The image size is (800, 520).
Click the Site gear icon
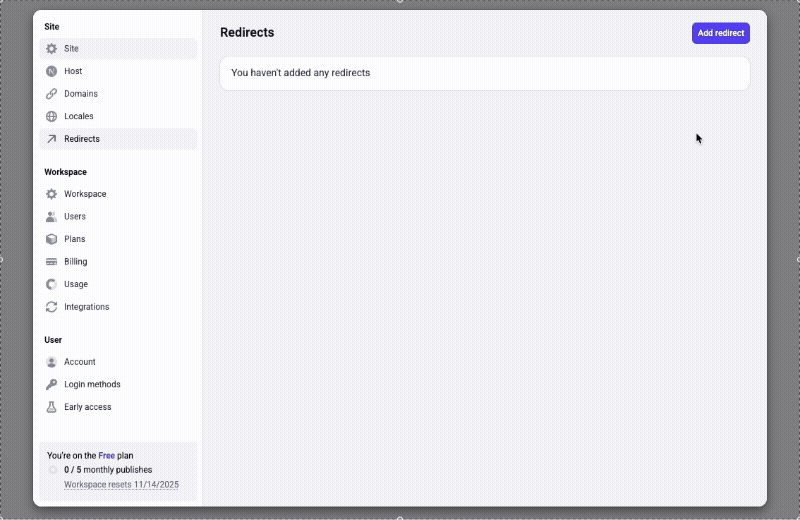[52, 49]
